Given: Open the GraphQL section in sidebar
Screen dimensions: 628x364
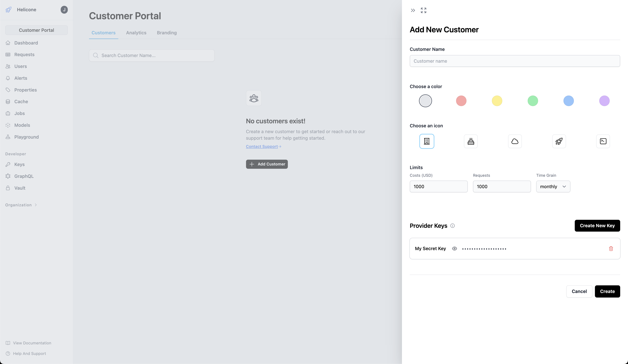Looking at the screenshot, I should click(x=24, y=176).
